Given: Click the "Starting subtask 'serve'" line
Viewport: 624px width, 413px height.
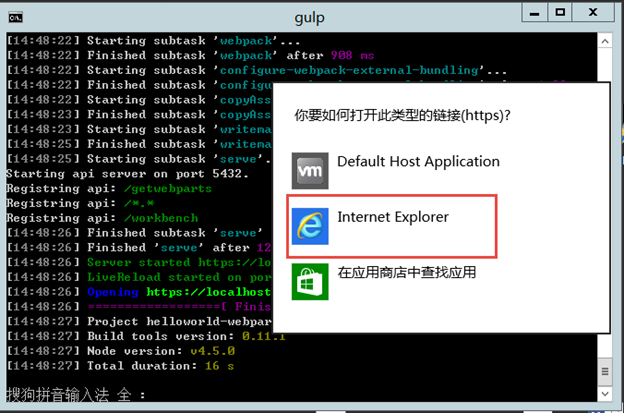Looking at the screenshot, I should 139,159.
